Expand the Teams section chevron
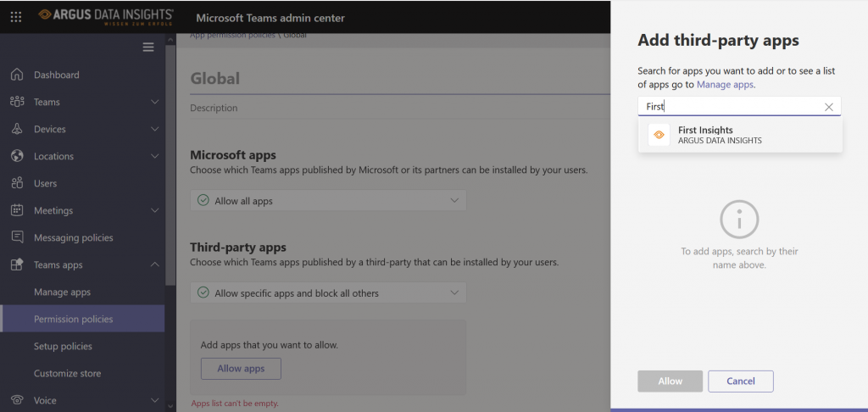 point(155,102)
